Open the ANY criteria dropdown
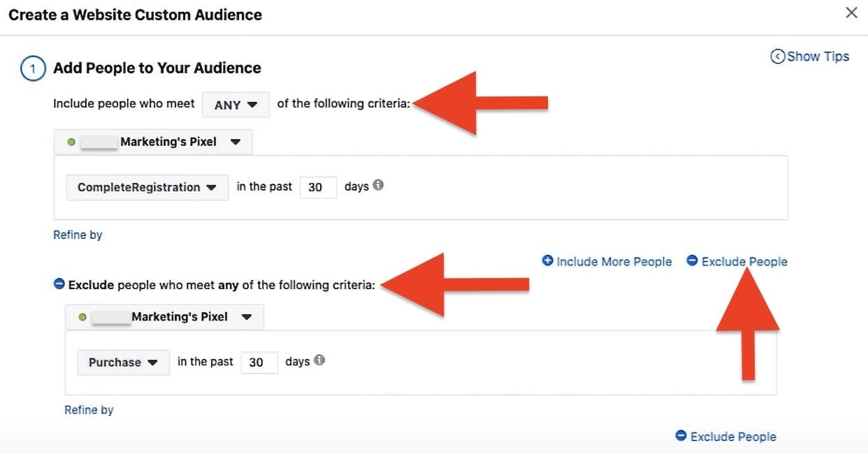Viewport: 868px width, 454px height. pyautogui.click(x=236, y=105)
